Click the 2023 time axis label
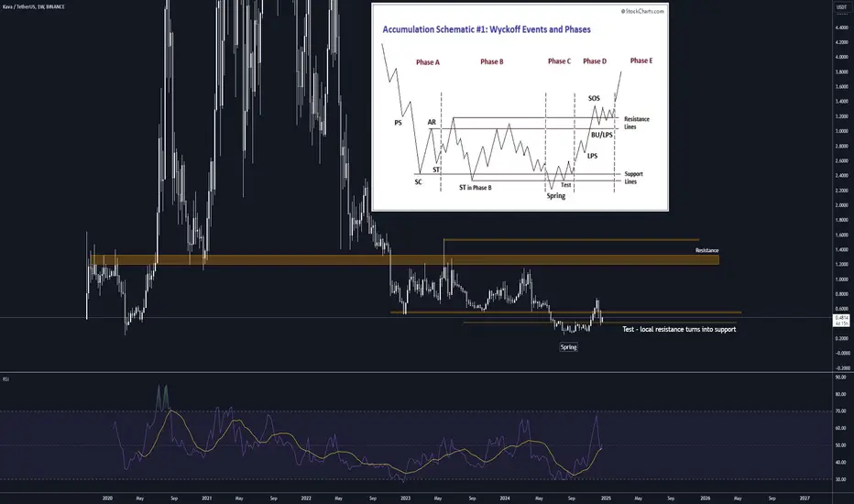The width and height of the screenshot is (854, 504). 405,498
